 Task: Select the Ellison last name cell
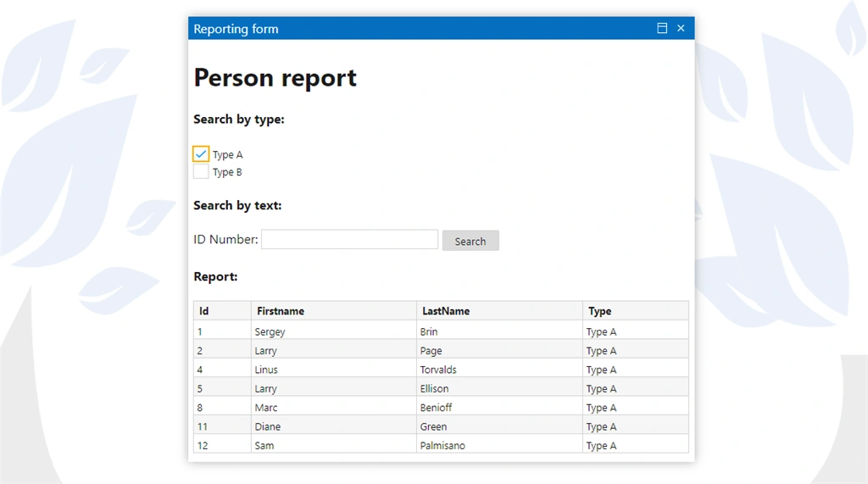[x=499, y=388]
